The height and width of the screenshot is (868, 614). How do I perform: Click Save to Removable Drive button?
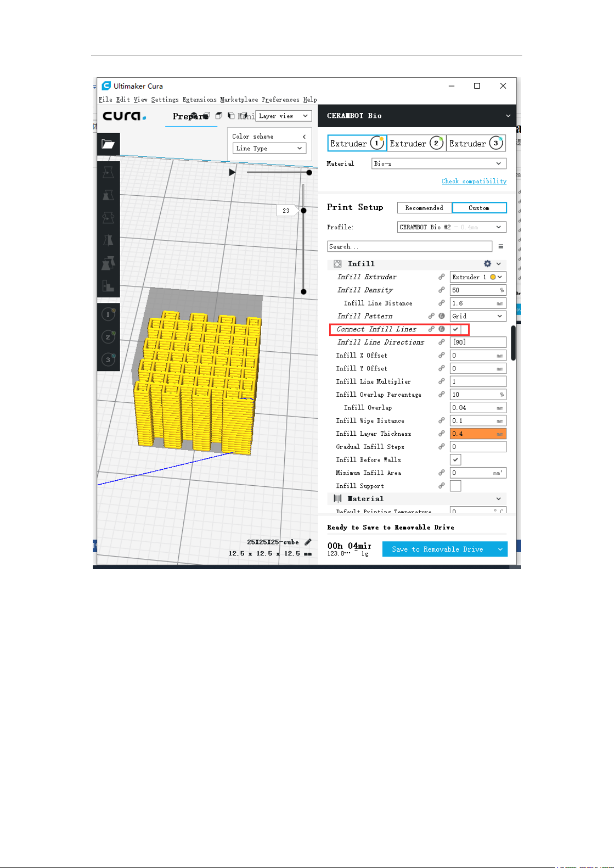click(438, 549)
